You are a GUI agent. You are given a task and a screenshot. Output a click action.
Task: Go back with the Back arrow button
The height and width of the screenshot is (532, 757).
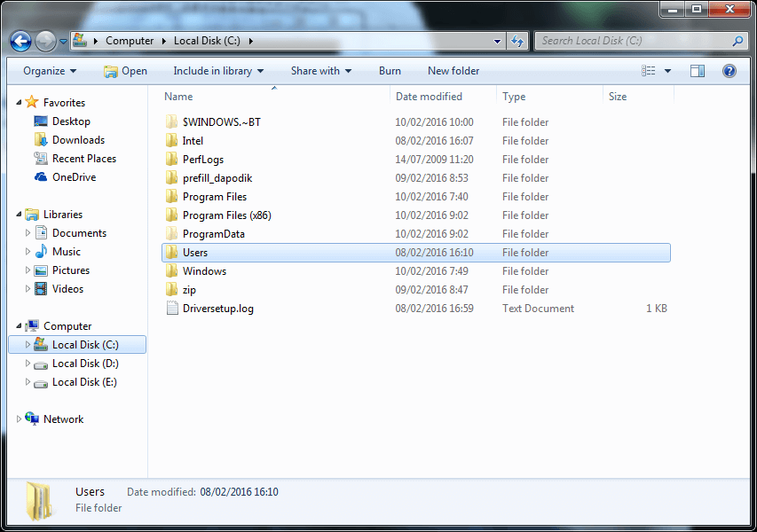pos(20,41)
